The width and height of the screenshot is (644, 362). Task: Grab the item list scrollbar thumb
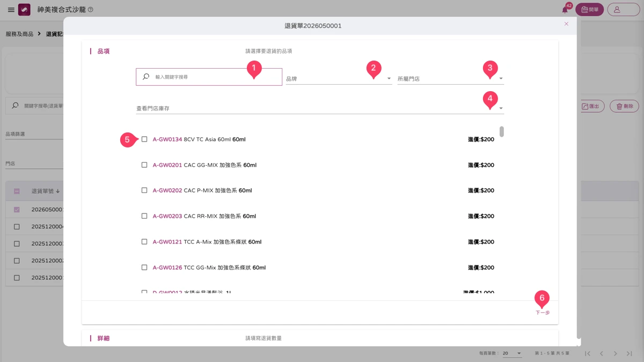(x=502, y=132)
